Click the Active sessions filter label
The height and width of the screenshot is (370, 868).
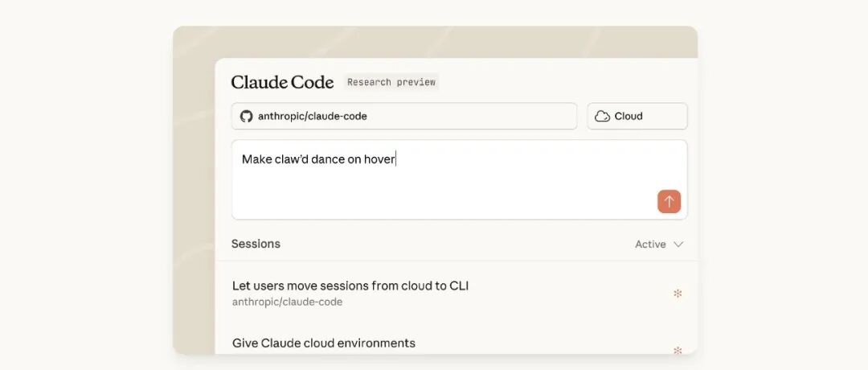pyautogui.click(x=650, y=245)
